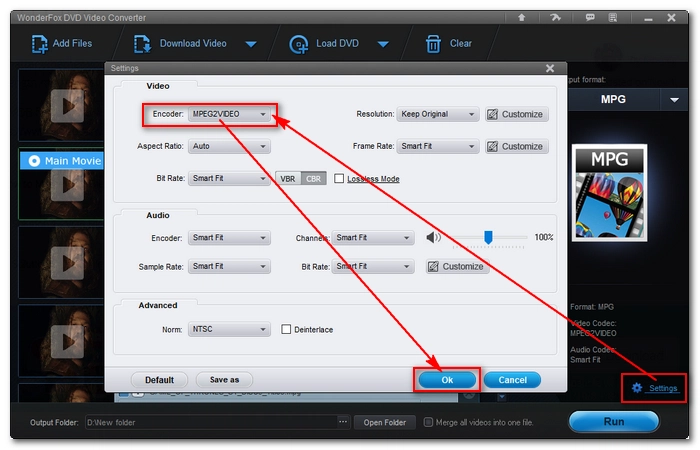Check Merge all videos into one file
700x450 pixels.
pos(428,422)
